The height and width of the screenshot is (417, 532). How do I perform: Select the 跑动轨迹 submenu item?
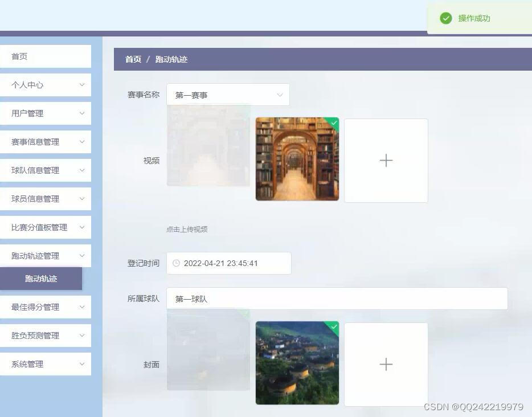[40, 279]
